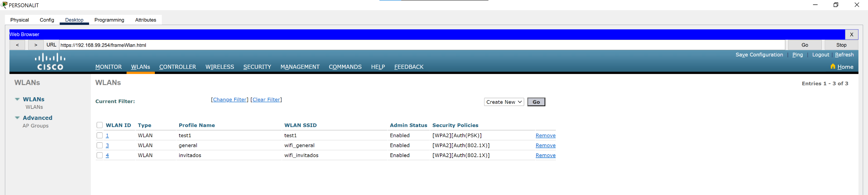Click the Save Configuration link
The width and height of the screenshot is (868, 195).
coord(759,54)
